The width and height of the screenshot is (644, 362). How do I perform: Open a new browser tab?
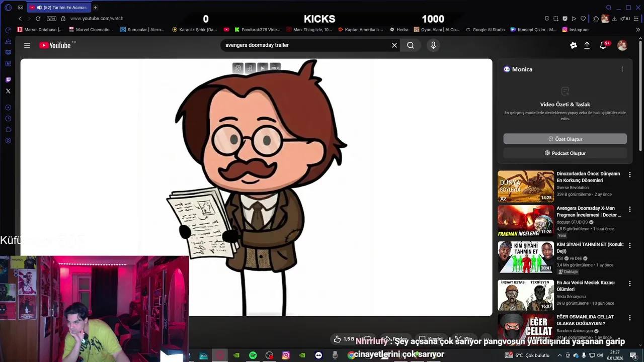click(x=95, y=8)
